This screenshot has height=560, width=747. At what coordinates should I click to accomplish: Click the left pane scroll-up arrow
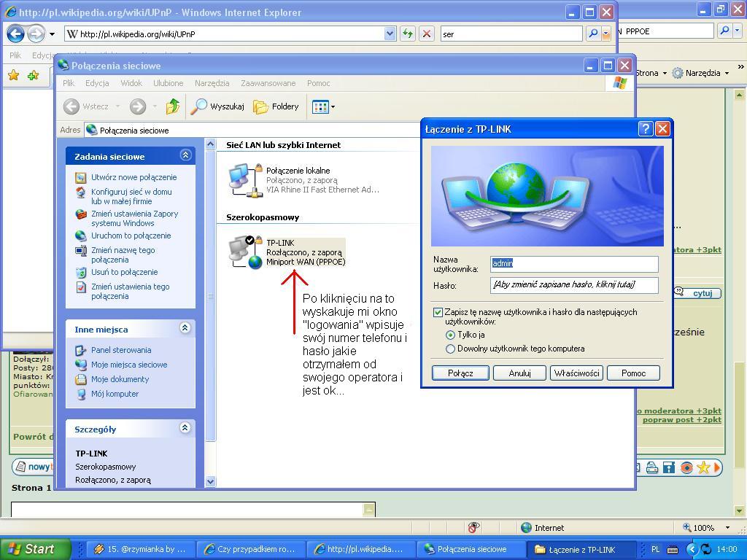(211, 144)
